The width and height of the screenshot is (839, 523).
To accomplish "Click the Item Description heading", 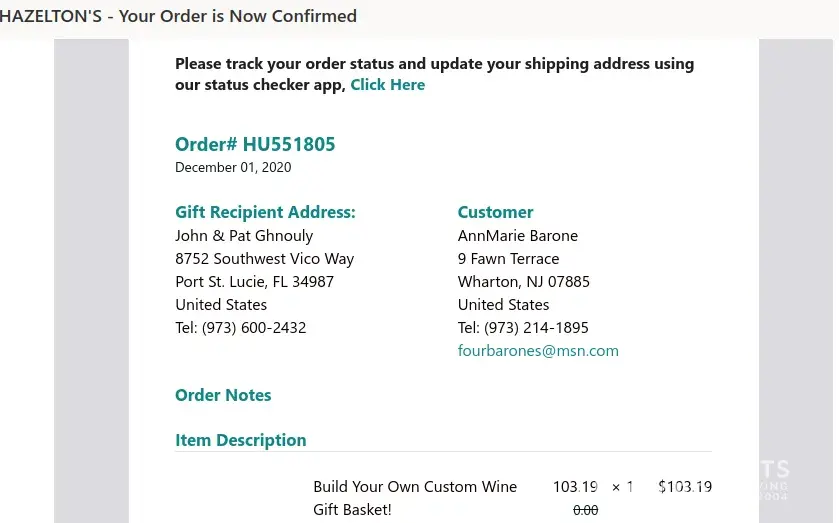I will coord(240,440).
